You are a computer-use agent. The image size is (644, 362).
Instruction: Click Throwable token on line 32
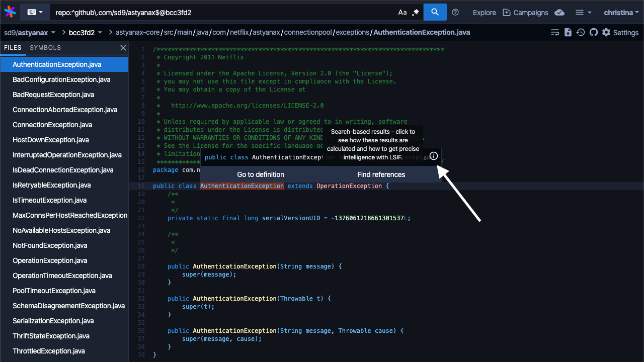coord(297,299)
